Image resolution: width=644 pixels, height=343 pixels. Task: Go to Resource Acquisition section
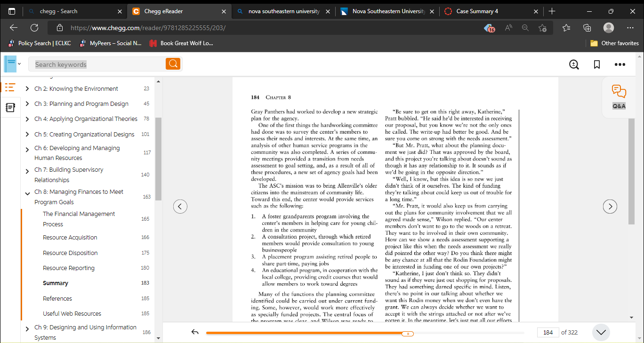[70, 238]
